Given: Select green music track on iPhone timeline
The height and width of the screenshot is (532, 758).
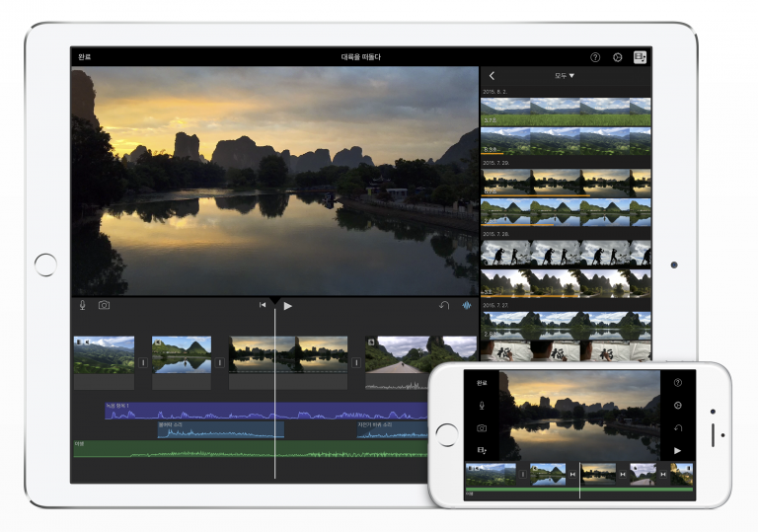Looking at the screenshot, I should (579, 491).
